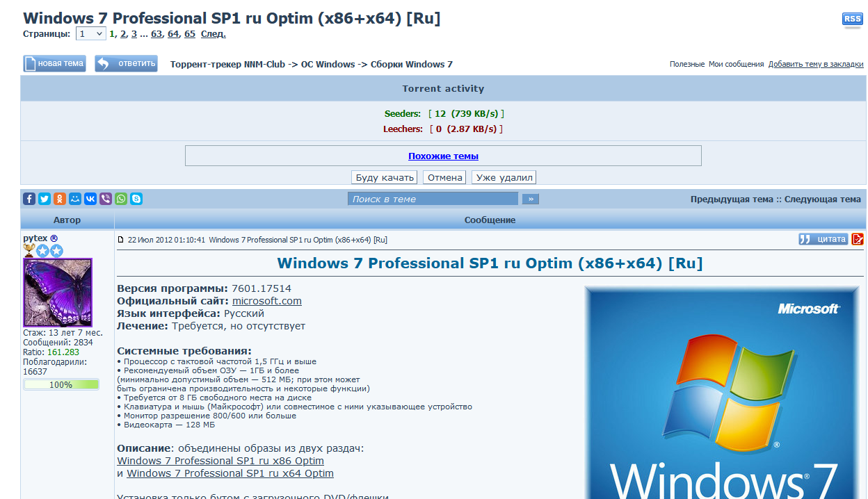
Task: Go to page 63 of the topic
Action: 156,33
